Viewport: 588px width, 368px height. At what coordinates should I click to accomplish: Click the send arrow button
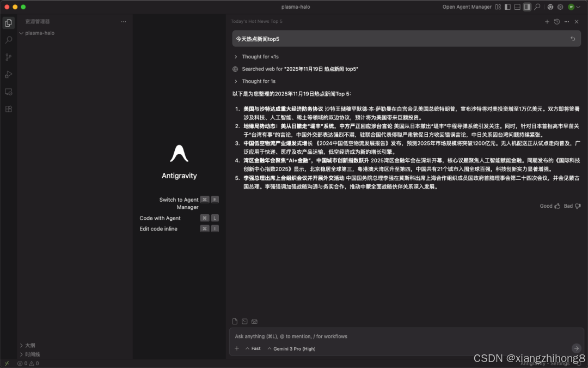point(576,348)
